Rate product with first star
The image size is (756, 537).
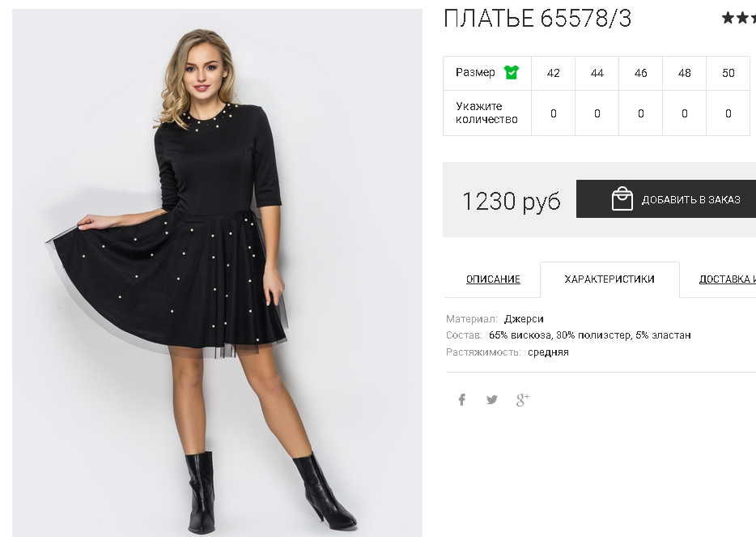pyautogui.click(x=728, y=19)
